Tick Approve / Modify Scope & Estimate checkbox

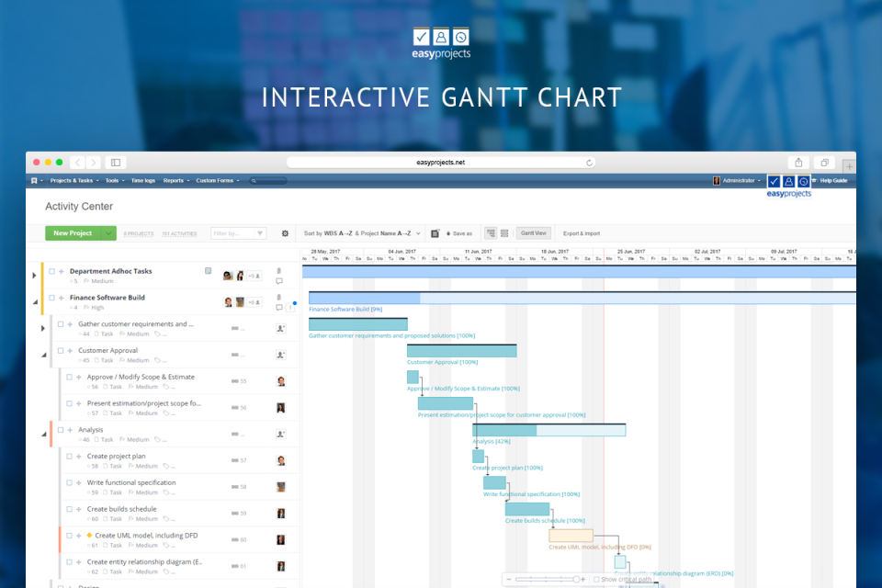(69, 377)
